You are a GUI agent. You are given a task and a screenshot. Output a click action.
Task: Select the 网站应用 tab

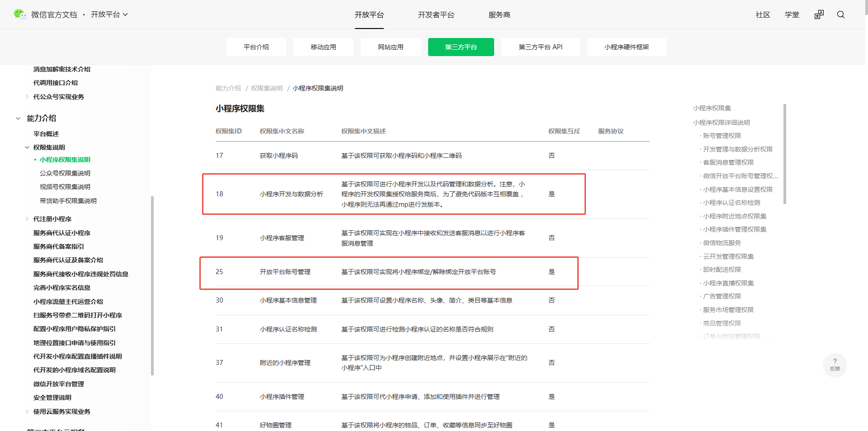coord(391,47)
